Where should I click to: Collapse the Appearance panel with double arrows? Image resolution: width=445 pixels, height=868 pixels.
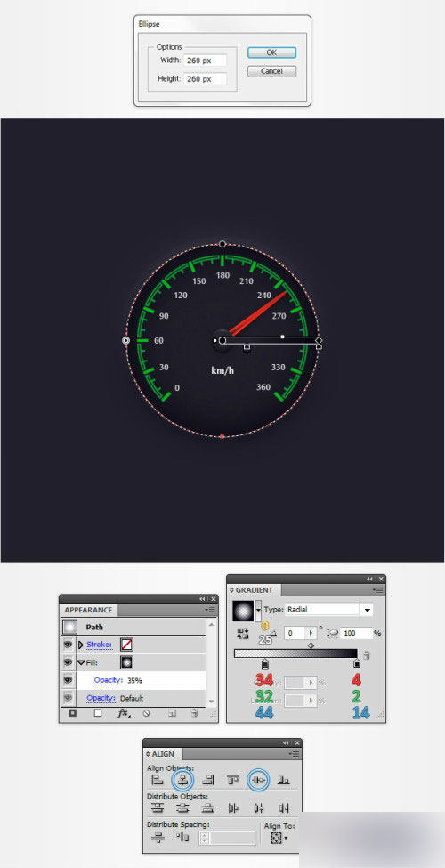coord(203,599)
